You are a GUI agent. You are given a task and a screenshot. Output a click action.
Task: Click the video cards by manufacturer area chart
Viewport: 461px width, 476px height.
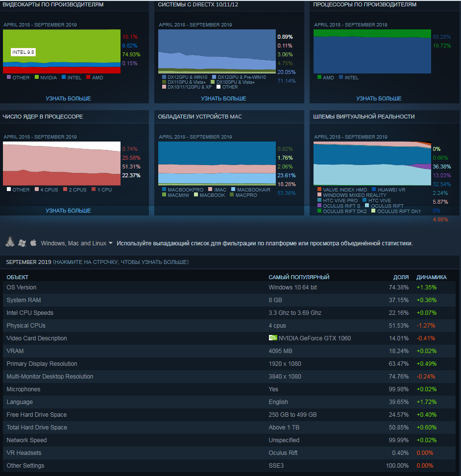(62, 51)
